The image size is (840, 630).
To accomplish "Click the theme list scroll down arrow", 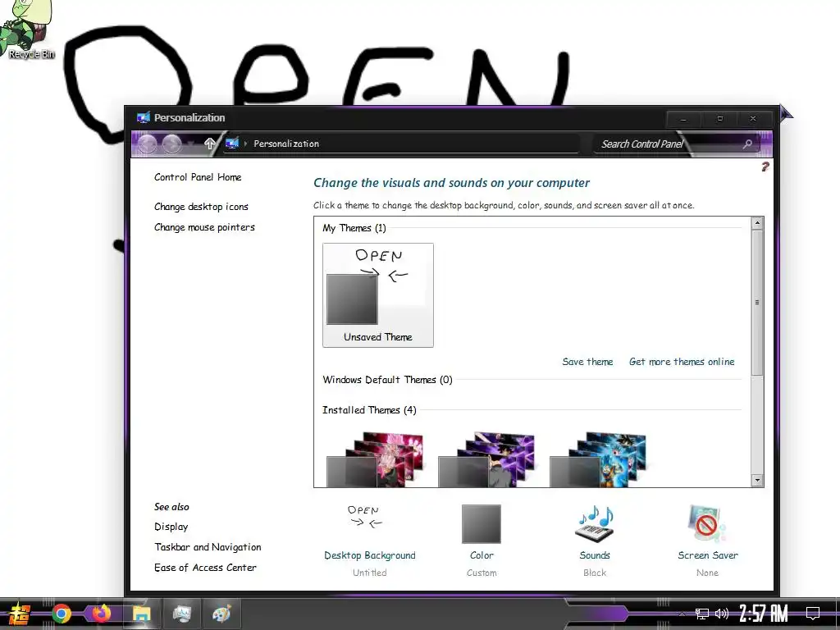I will click(757, 480).
